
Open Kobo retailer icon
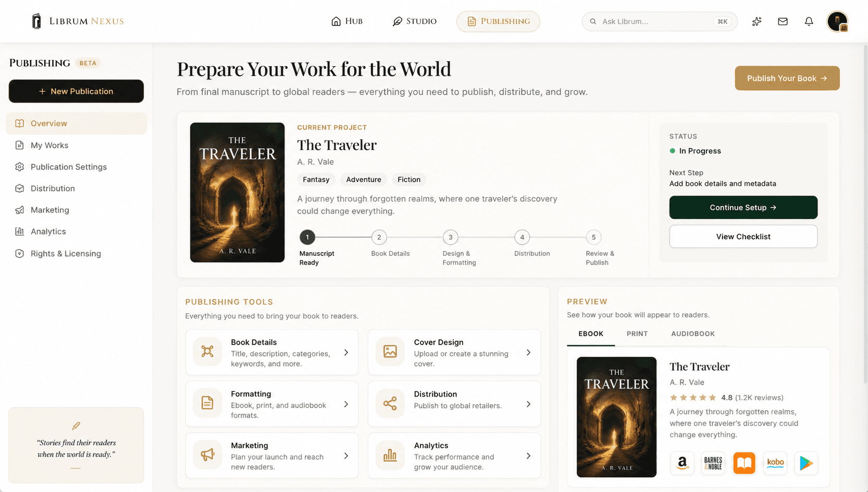click(775, 463)
